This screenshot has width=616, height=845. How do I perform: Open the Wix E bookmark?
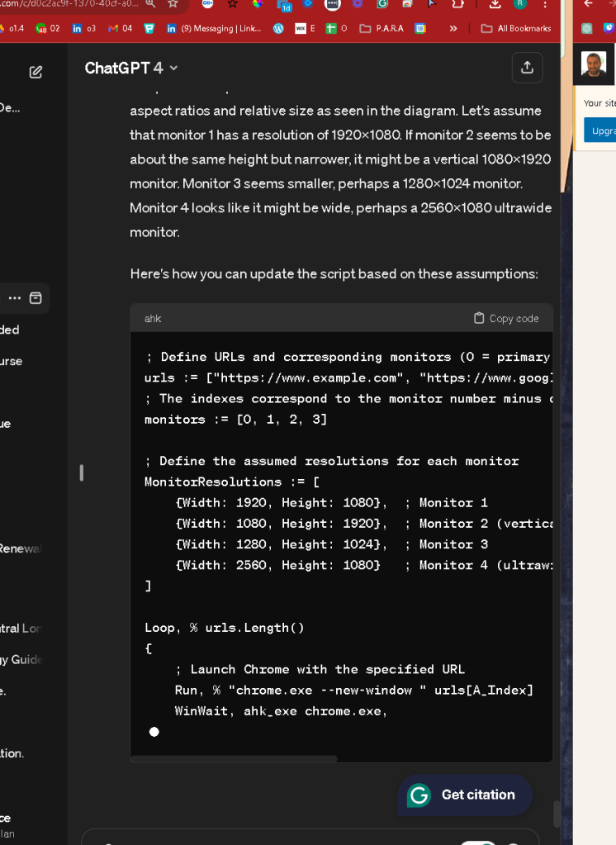click(305, 28)
